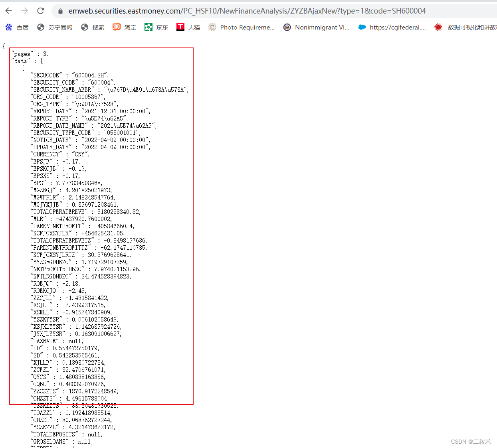Viewport: 497px width, 448px height.
Task: Click the MLR -47437920.76 line
Action: [71, 219]
